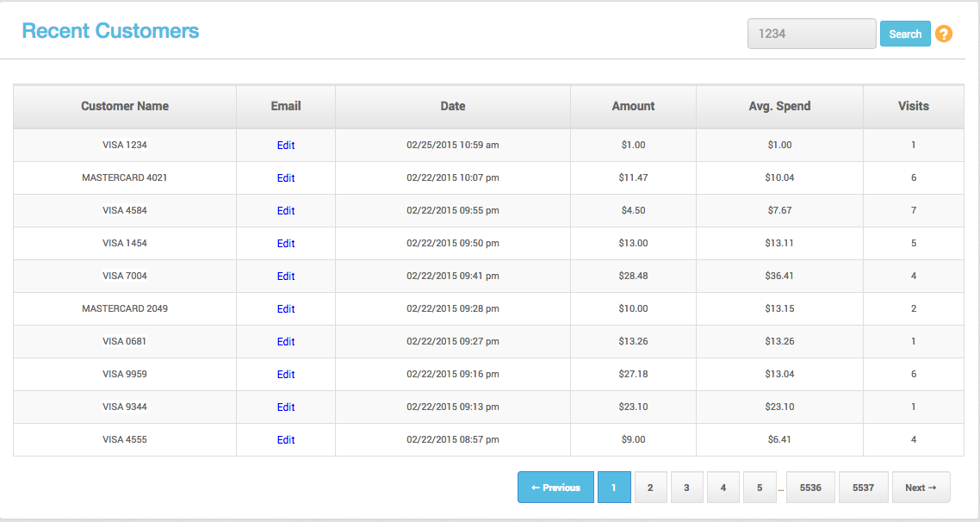
Task: Click date 02/22/2015 10:07 pm
Action: click(452, 177)
